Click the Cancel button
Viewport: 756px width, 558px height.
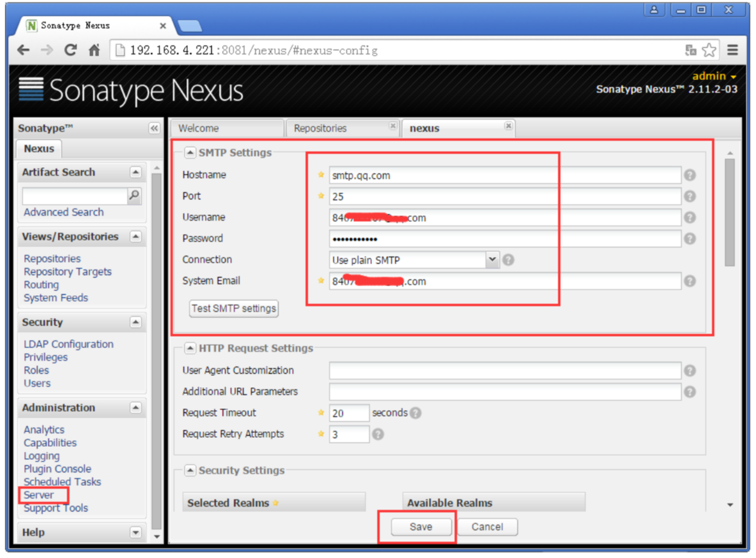[x=487, y=527]
